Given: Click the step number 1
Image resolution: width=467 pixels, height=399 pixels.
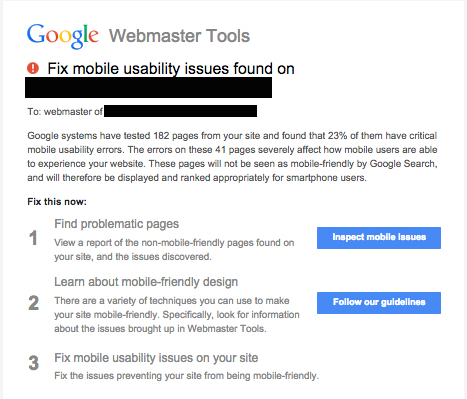Looking at the screenshot, I should pyautogui.click(x=33, y=238).
